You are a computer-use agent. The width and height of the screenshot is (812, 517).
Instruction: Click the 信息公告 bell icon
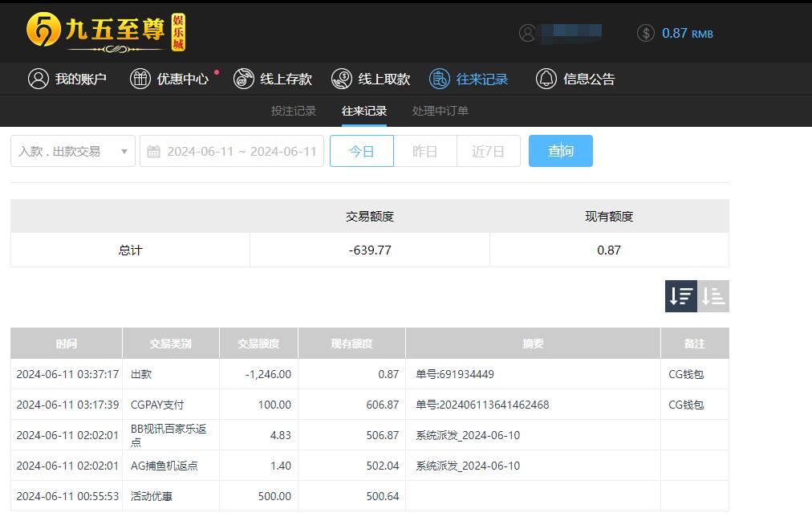[x=547, y=79]
